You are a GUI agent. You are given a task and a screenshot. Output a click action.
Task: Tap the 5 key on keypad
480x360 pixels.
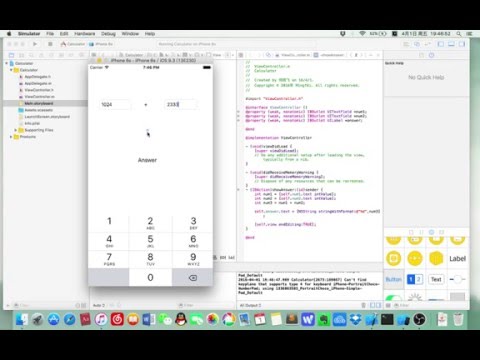point(150,241)
